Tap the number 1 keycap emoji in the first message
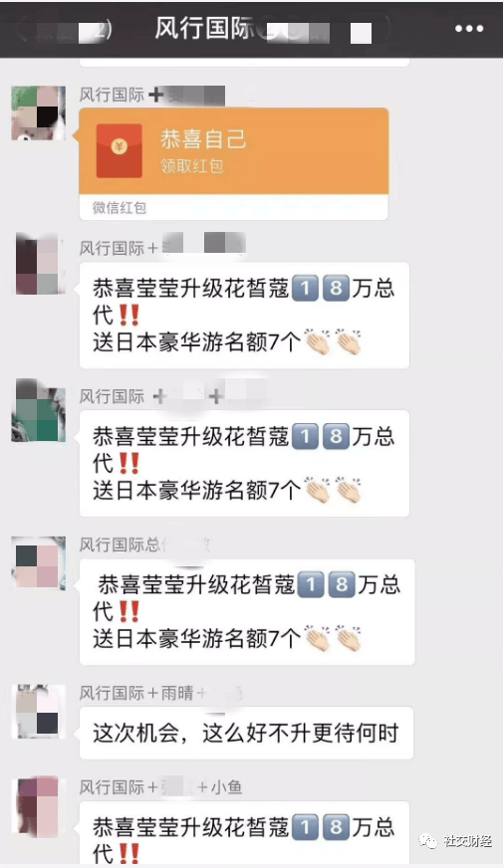 [x=304, y=289]
